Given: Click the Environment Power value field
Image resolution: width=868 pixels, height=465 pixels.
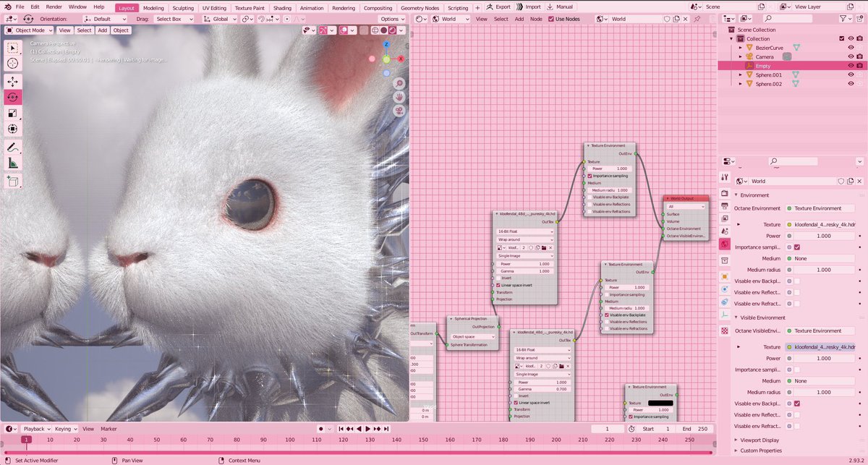Looking at the screenshot, I should coord(823,236).
